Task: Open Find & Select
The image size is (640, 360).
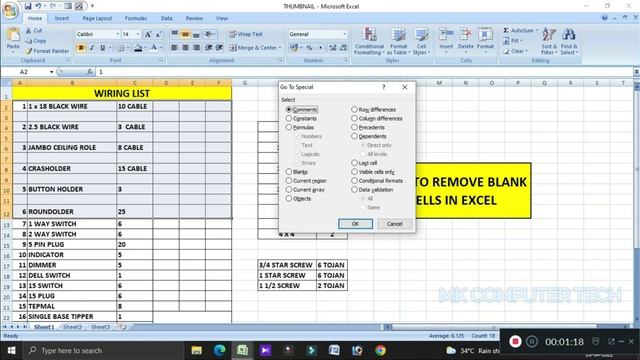Action: tap(569, 41)
